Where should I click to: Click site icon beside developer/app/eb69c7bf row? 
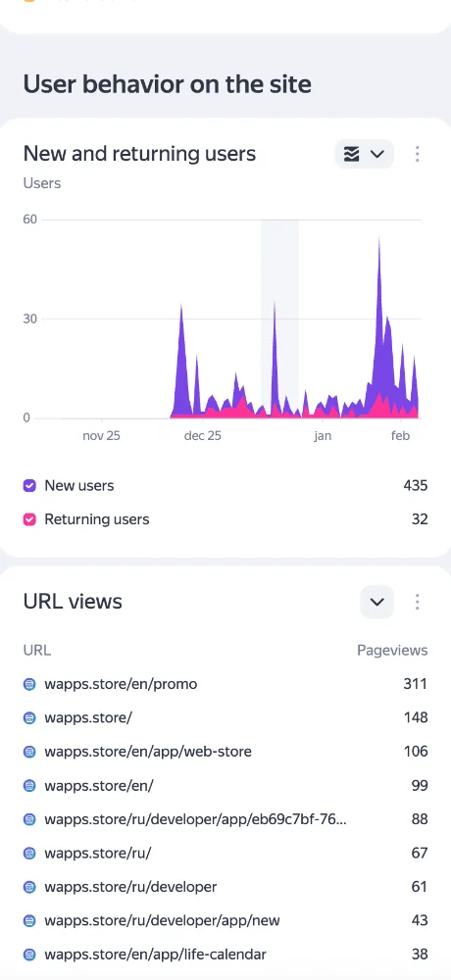(29, 819)
